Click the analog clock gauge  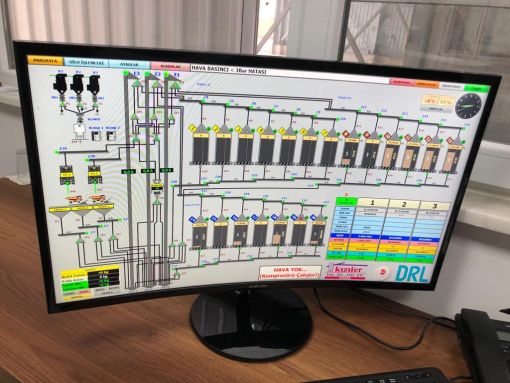click(468, 106)
